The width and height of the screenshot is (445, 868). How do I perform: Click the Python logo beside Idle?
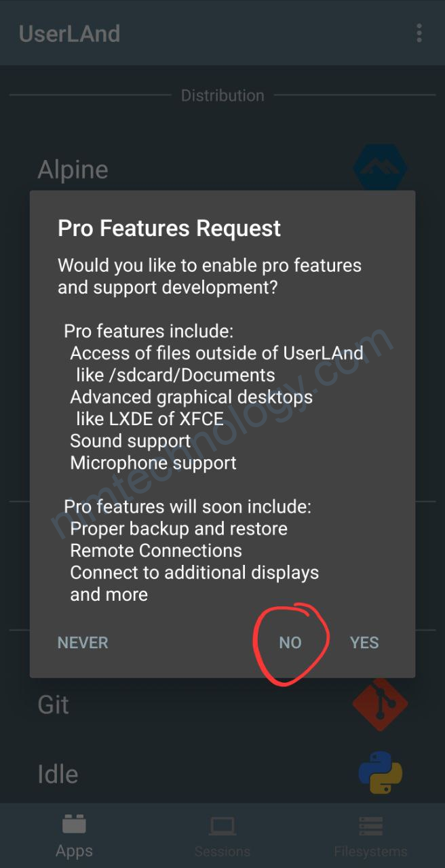380,772
